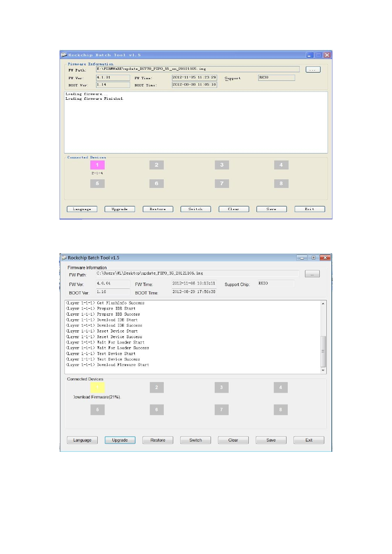
Task: Click Support chip RK30 field in upper window
Action: [276, 78]
